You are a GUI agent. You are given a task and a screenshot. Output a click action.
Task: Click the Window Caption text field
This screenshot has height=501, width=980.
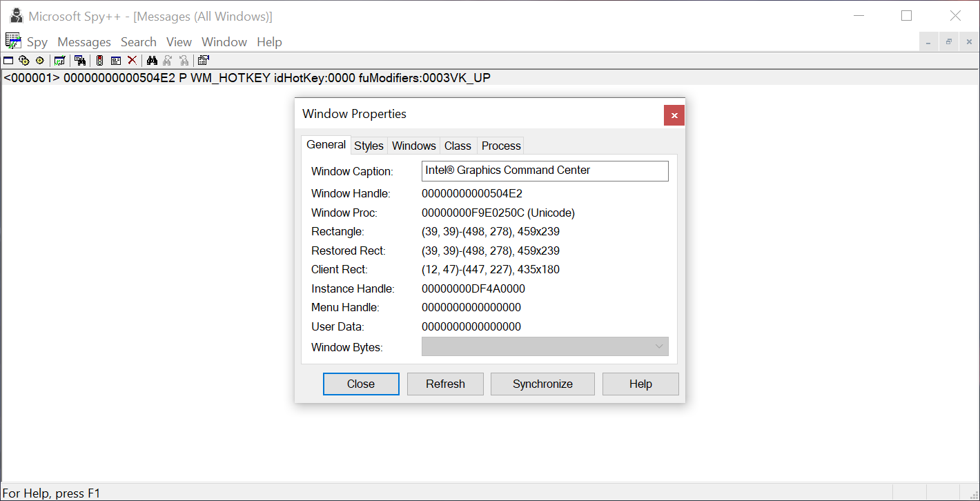[545, 170]
